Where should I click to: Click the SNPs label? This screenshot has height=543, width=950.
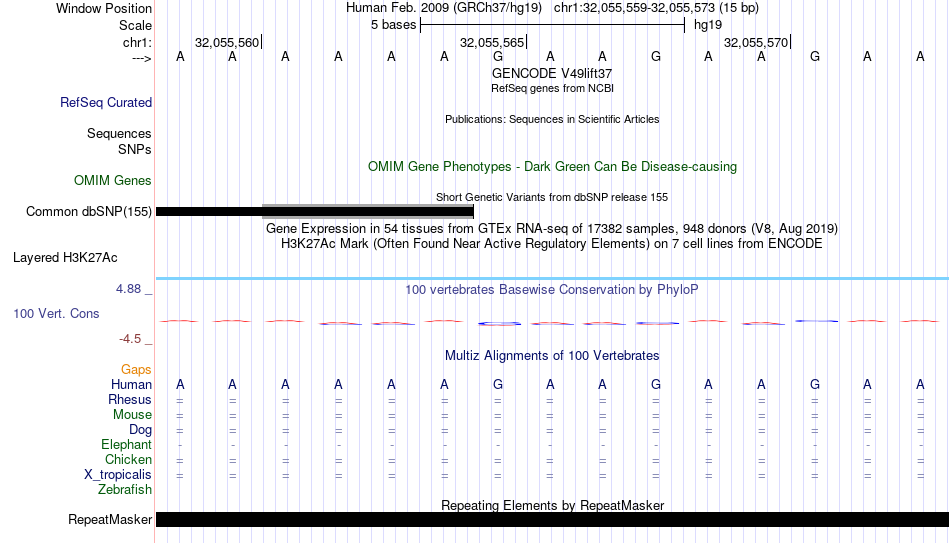135,149
